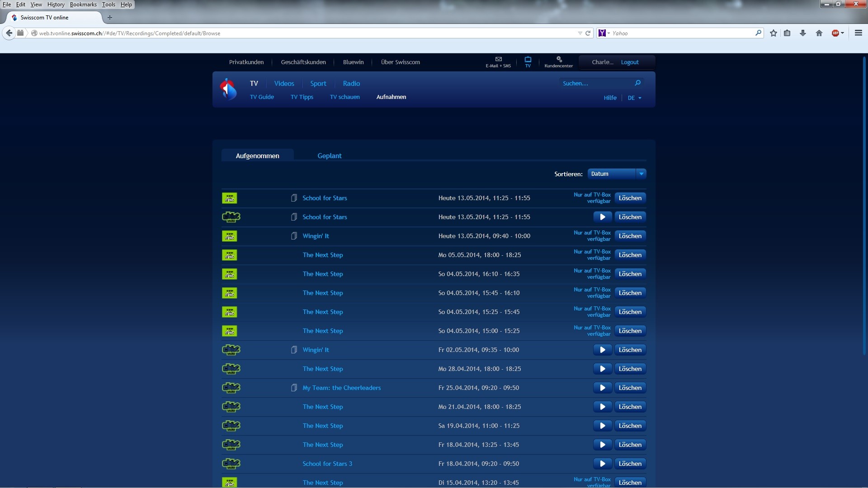Click the Firefox downloads arrow icon
The width and height of the screenshot is (868, 488).
[x=803, y=33]
